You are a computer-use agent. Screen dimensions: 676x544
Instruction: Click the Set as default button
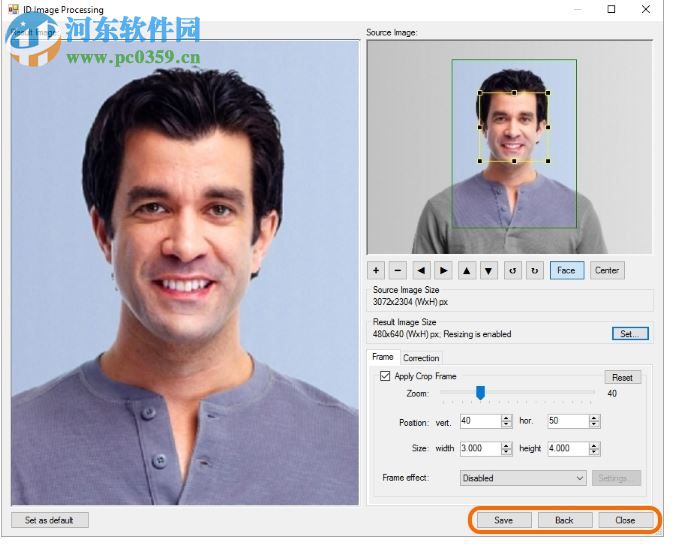click(50, 520)
